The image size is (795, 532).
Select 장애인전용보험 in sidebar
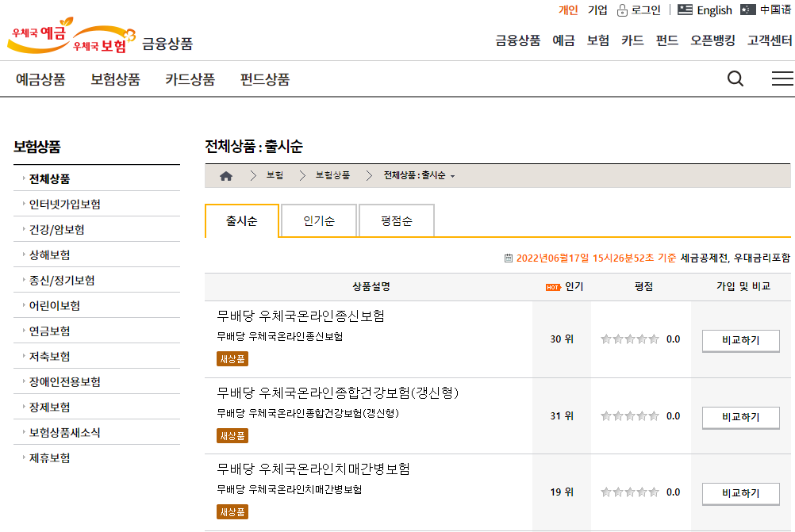64,381
